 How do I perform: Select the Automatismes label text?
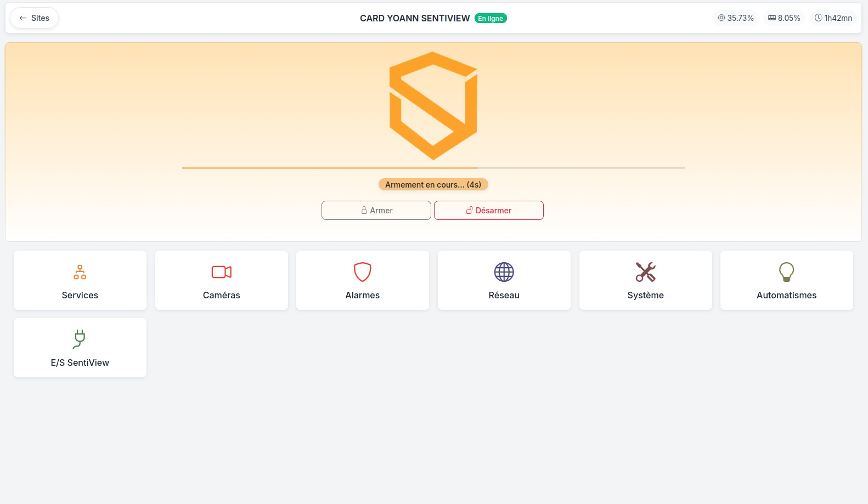[787, 295]
